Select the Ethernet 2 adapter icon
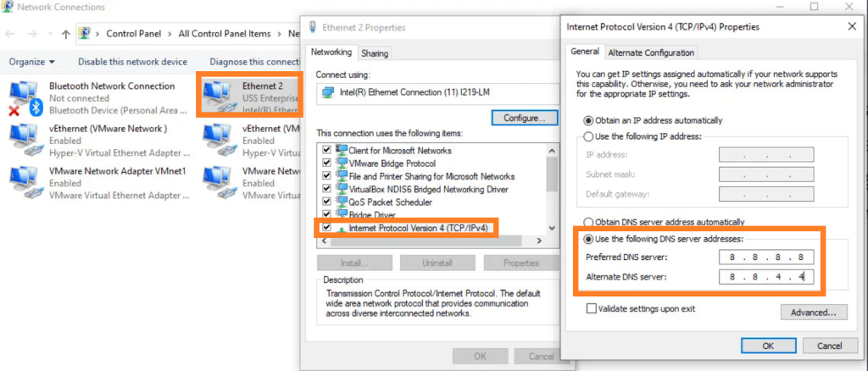The height and width of the screenshot is (371, 868). [x=217, y=95]
